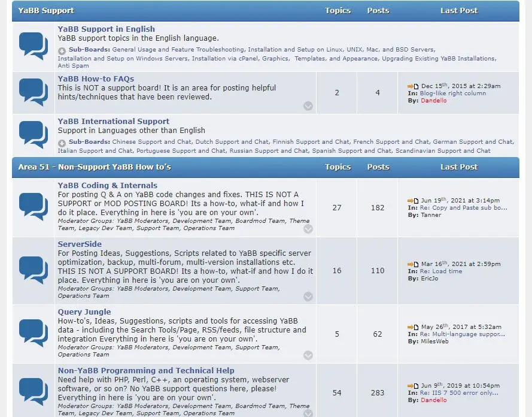Open Installation and Setup on Windows Servers sub-board
532x417 pixels.
(123, 58)
